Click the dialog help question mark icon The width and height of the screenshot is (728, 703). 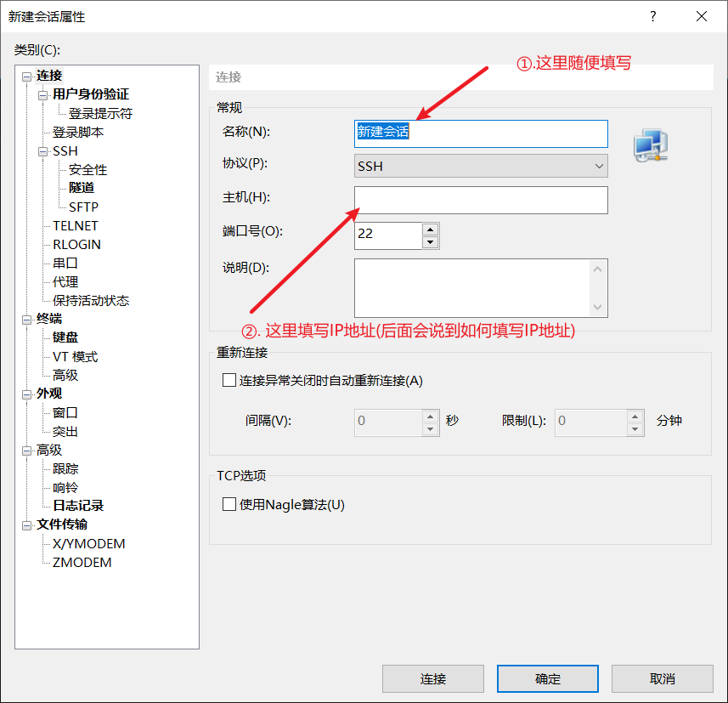pos(652,16)
